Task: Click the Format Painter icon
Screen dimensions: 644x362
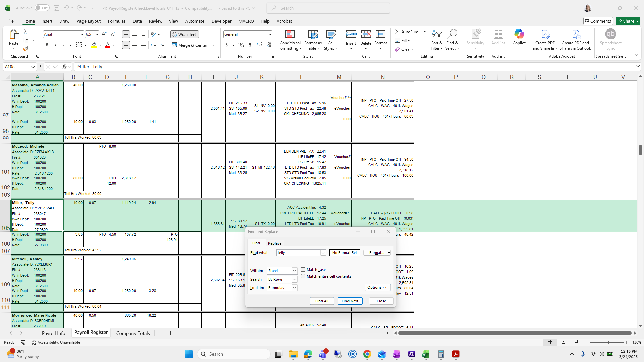Action: [25, 49]
